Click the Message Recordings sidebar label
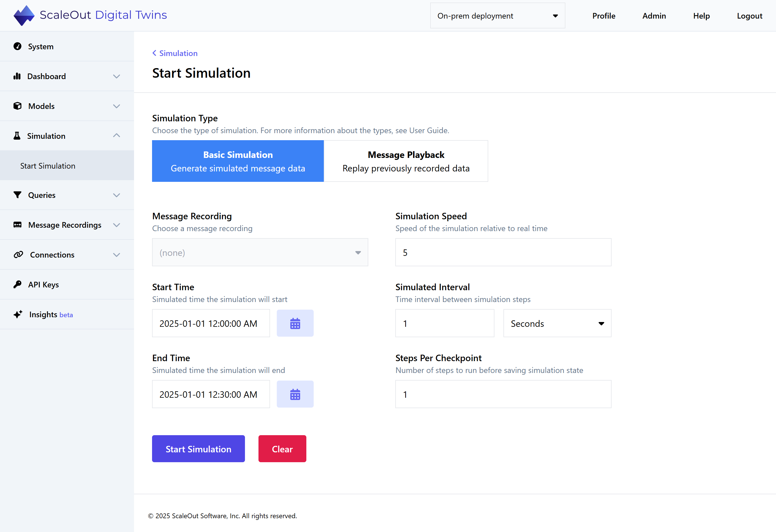This screenshot has height=532, width=776. (65, 225)
